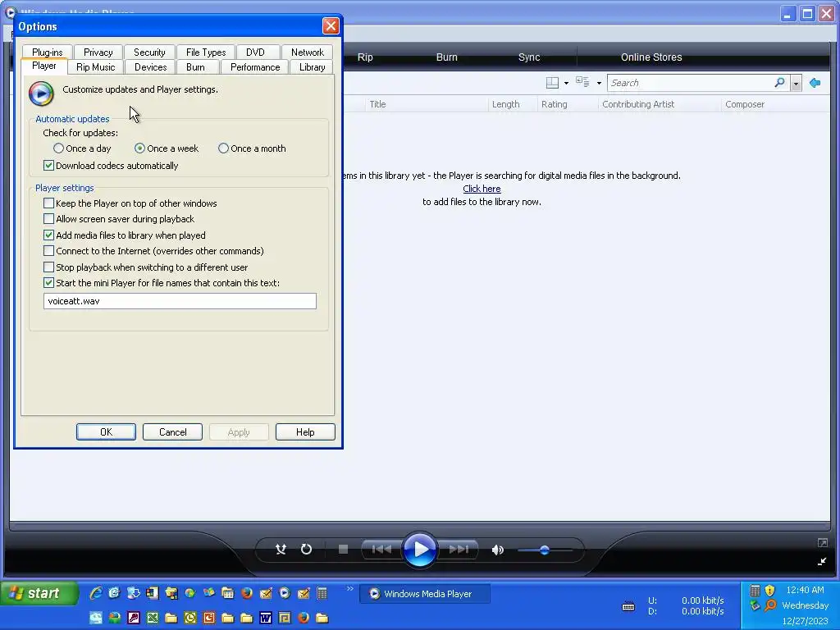Open the Rip tab in Media Player
This screenshot has width=840, height=630.
(x=365, y=57)
